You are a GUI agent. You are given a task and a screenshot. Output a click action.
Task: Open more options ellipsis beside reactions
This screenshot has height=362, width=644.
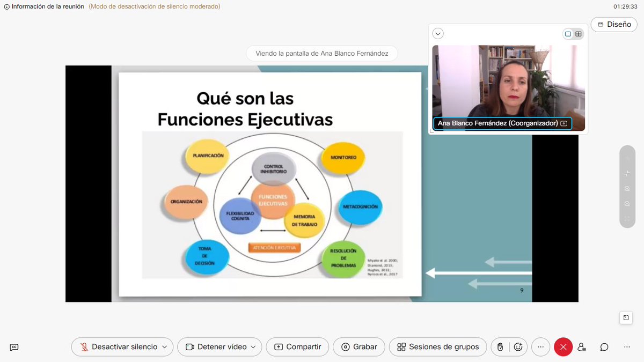(540, 347)
